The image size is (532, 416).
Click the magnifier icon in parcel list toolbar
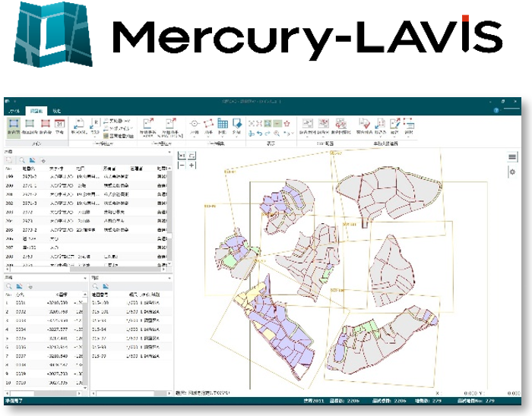pyautogui.click(x=24, y=161)
